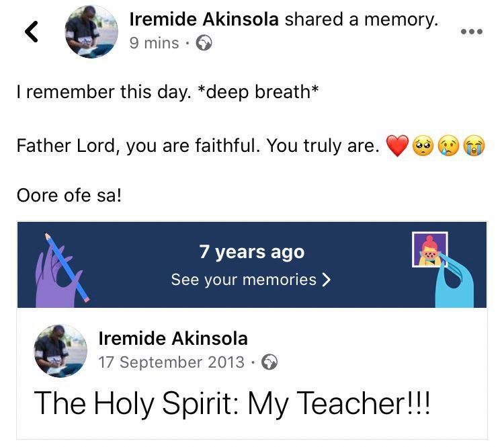This screenshot has height=447, width=504.
Task: Click the loudly crying face emoji
Action: [474, 146]
